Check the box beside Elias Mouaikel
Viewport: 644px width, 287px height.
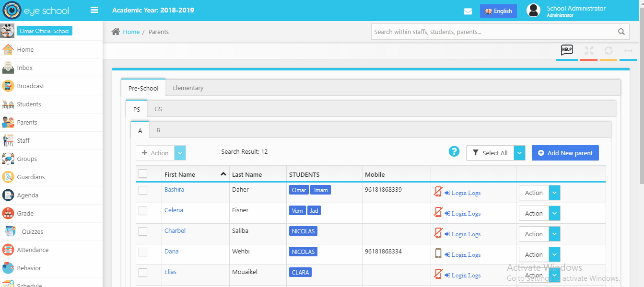coord(143,273)
